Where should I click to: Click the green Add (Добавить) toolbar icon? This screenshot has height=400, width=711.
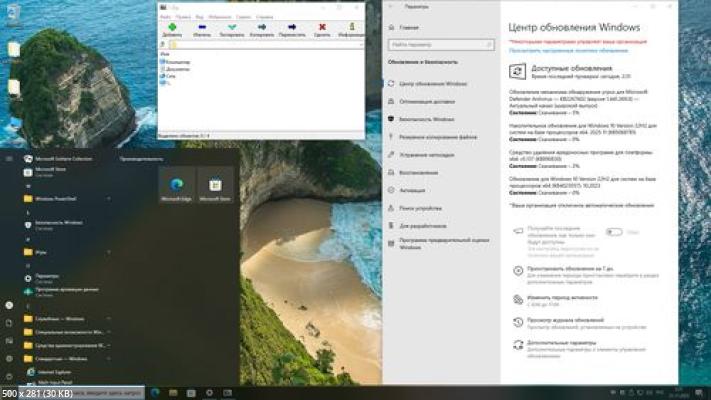171,27
